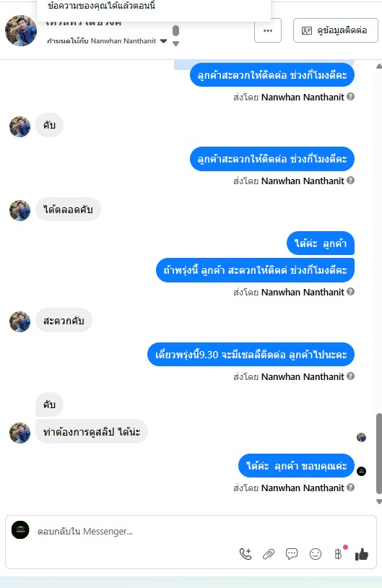The width and height of the screenshot is (382, 588).
Task: Open the customer's profile picture in header
Action: 21,30
